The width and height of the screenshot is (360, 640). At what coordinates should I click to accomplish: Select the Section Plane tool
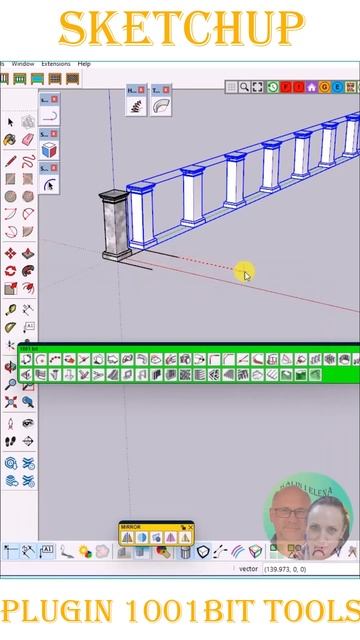tap(28, 441)
